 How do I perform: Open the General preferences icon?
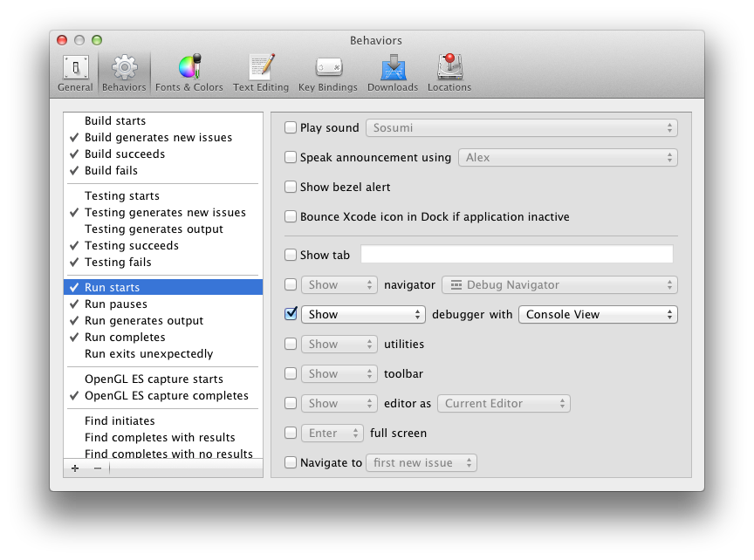click(x=76, y=67)
